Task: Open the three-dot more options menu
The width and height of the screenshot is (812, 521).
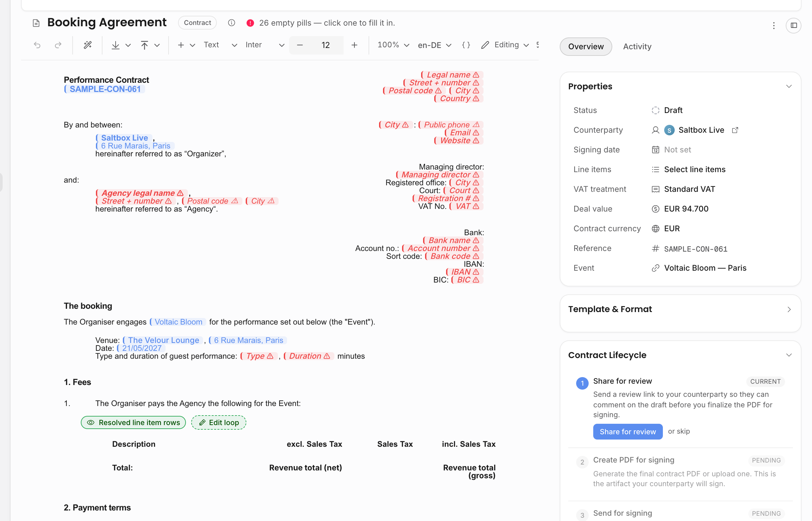Action: pos(774,25)
